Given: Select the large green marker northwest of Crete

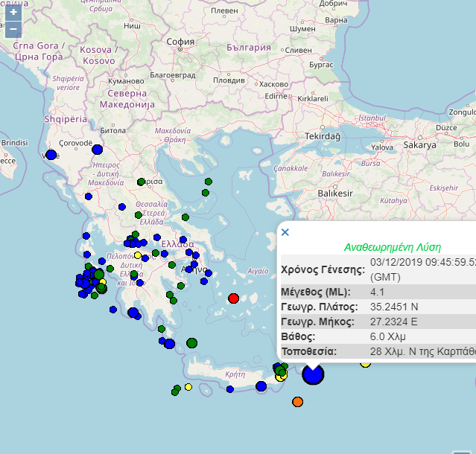Looking at the screenshot, I should coord(191,343).
